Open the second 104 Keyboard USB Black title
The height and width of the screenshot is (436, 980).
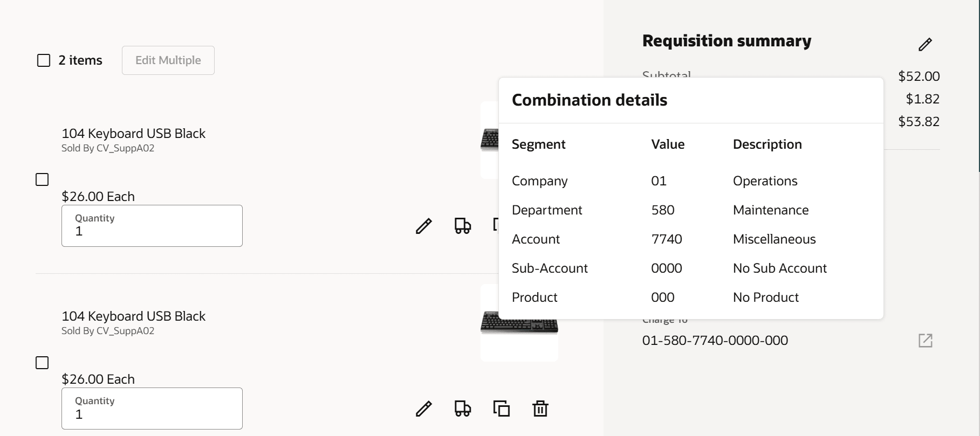(x=133, y=316)
